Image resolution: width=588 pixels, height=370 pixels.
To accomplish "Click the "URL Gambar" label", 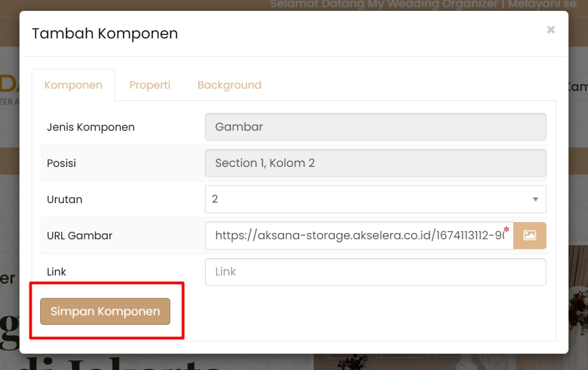I will [80, 236].
